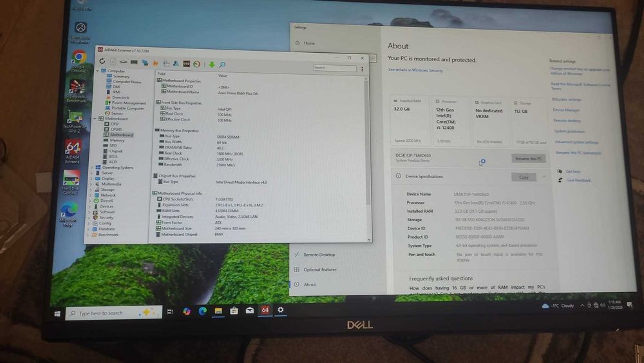Image resolution: width=644 pixels, height=363 pixels.
Task: Collapse the Computer tree node in AIDA64
Action: pos(98,71)
